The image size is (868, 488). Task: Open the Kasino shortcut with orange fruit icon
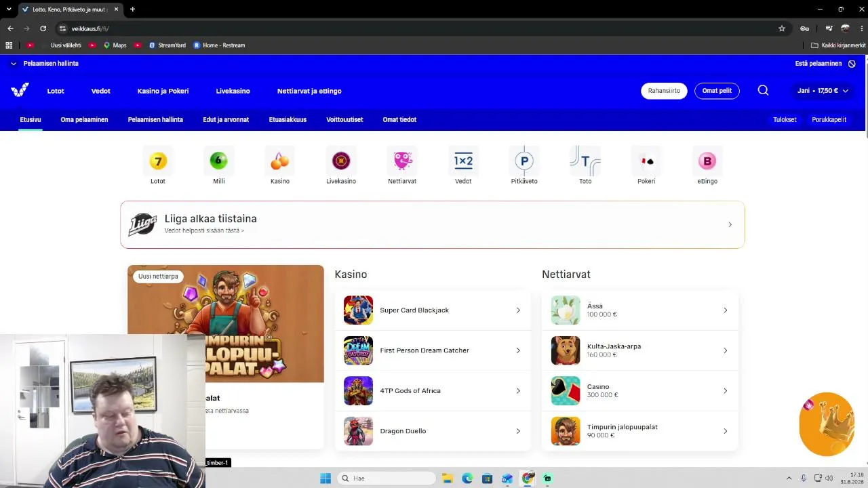[280, 161]
